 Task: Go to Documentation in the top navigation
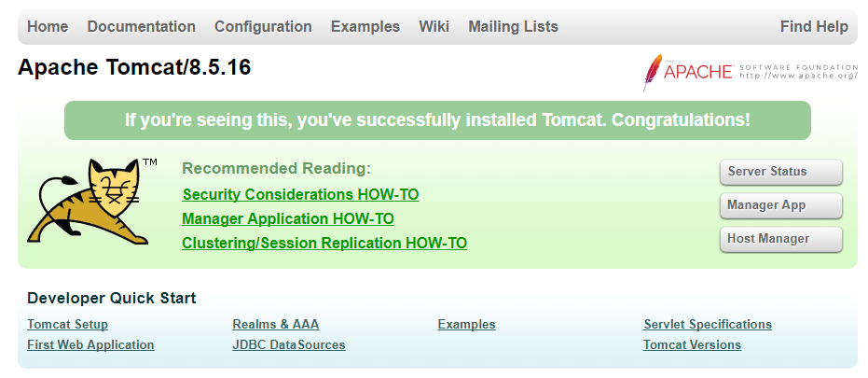pos(142,27)
